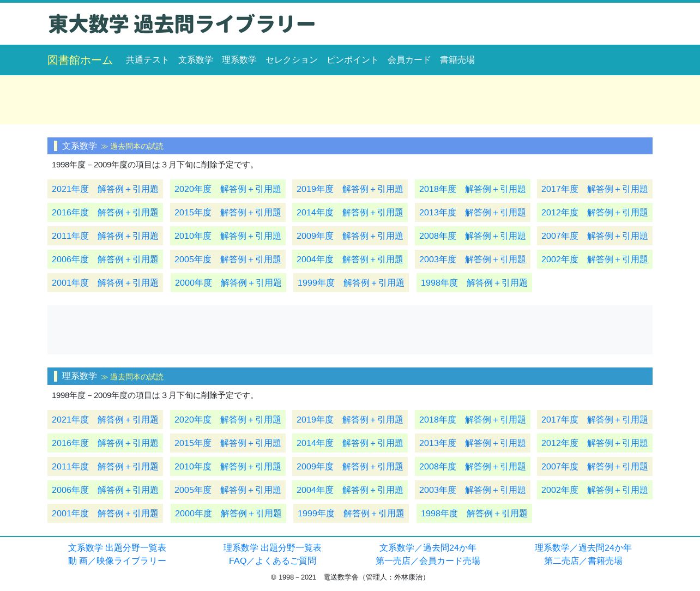Open footer link FAQ/よくあるご質問
Viewport: 700px width, 591px height.
tap(273, 561)
